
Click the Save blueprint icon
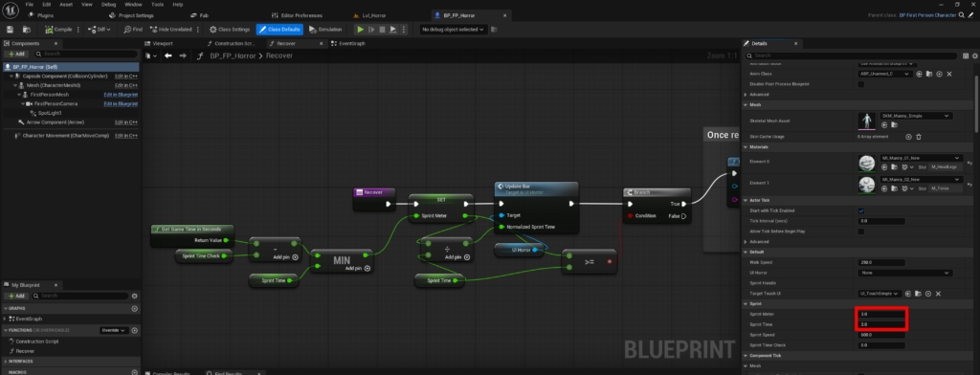[x=10, y=30]
